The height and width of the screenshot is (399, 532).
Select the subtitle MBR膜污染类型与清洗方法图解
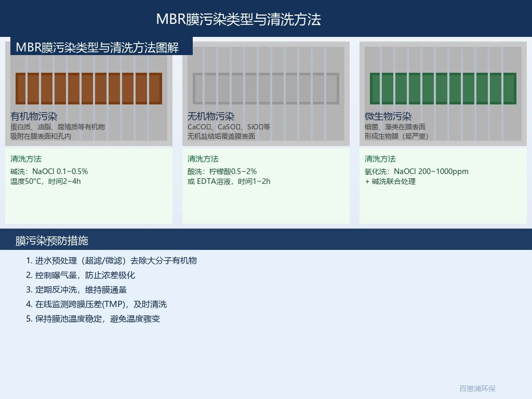coord(97,47)
